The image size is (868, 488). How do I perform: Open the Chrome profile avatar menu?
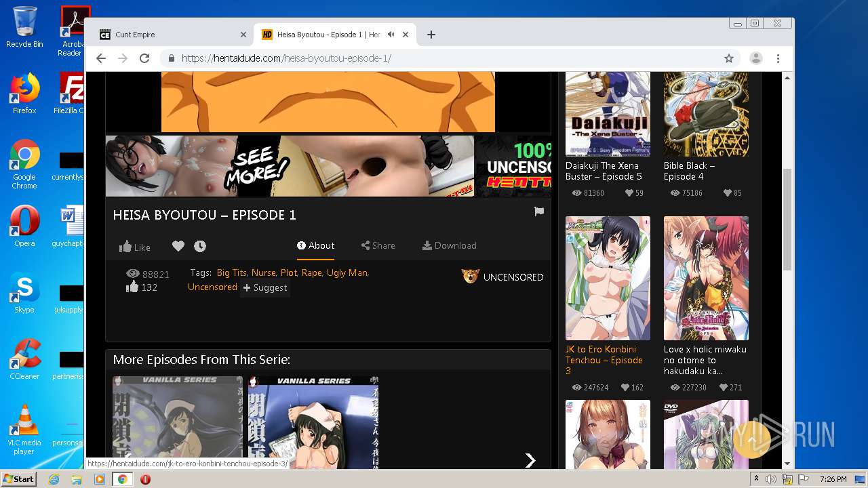click(x=755, y=58)
